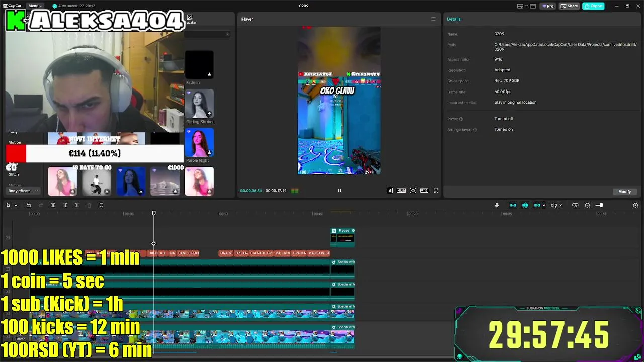The height and width of the screenshot is (362, 644).
Task: Click the zoom-to-fit scan icon in player
Action: coord(413,191)
